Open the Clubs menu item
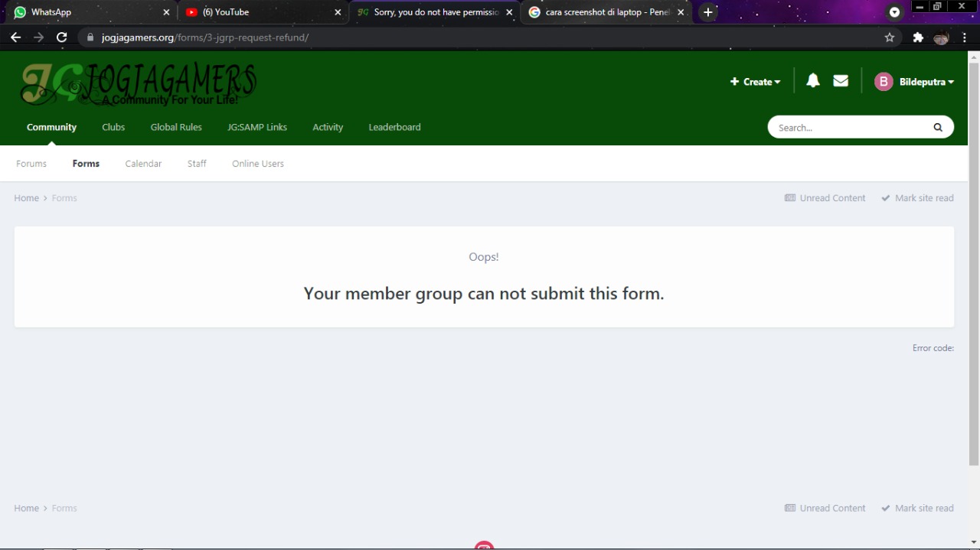Screen dimensions: 980x550 113,127
